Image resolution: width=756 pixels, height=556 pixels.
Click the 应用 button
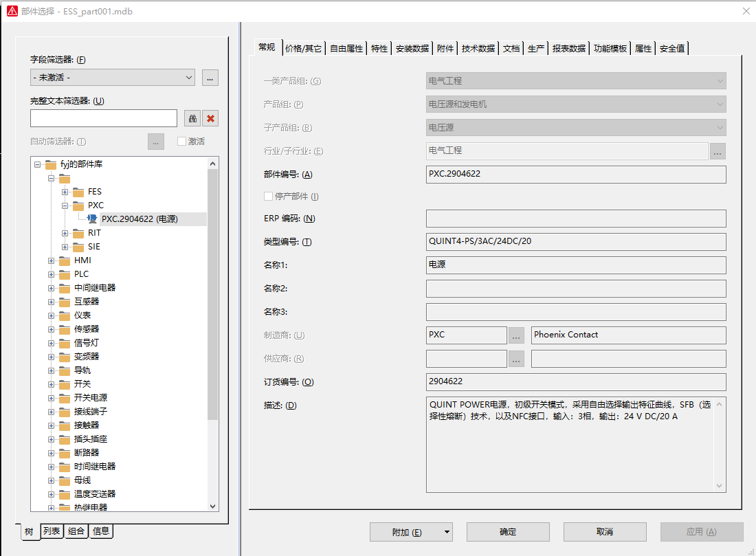(x=702, y=532)
